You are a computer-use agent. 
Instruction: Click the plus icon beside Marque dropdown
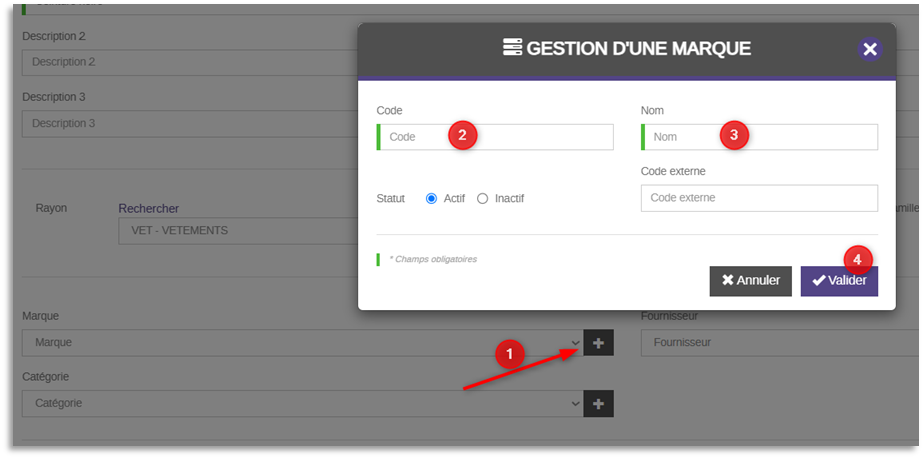click(x=598, y=343)
